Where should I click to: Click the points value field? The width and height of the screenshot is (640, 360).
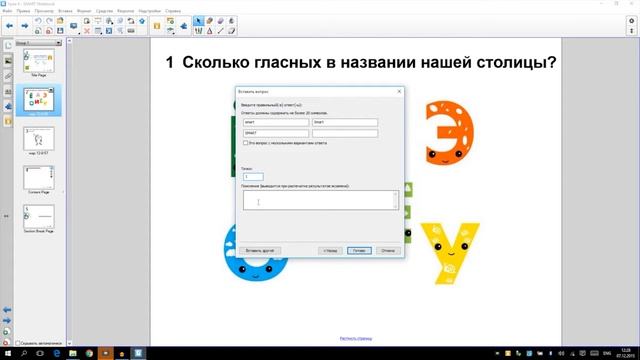(x=253, y=177)
